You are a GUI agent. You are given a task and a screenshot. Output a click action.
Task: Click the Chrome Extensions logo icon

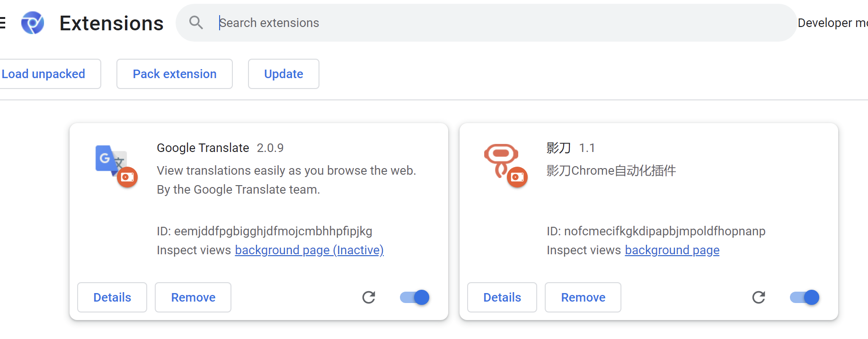tap(33, 23)
